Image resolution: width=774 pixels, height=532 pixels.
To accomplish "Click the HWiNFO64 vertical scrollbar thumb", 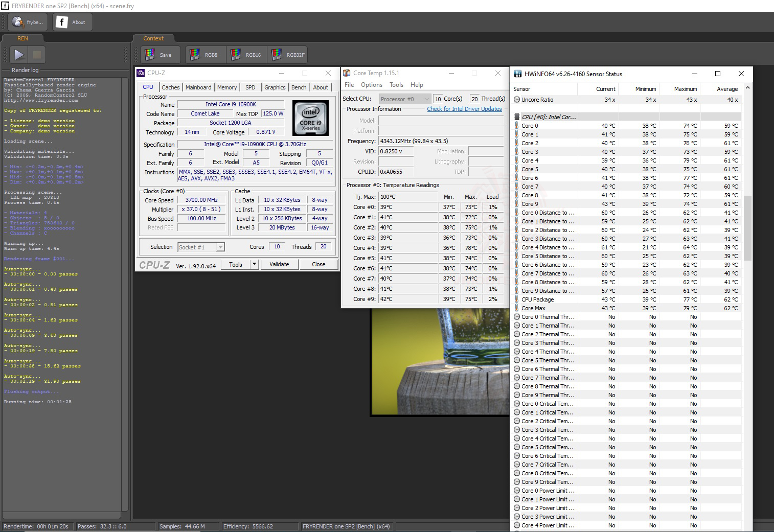I will pos(747,227).
